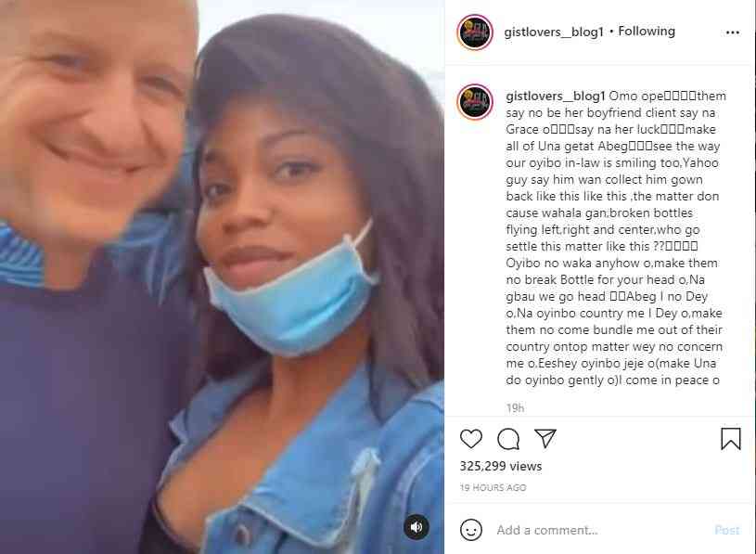Open comments via speech bubble icon
Viewport: 756px width, 554px height.
tap(508, 439)
